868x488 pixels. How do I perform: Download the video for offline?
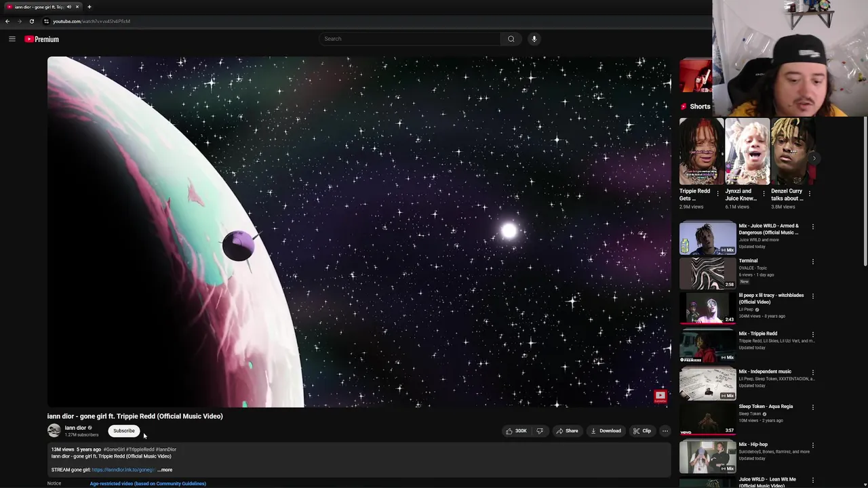(x=606, y=431)
